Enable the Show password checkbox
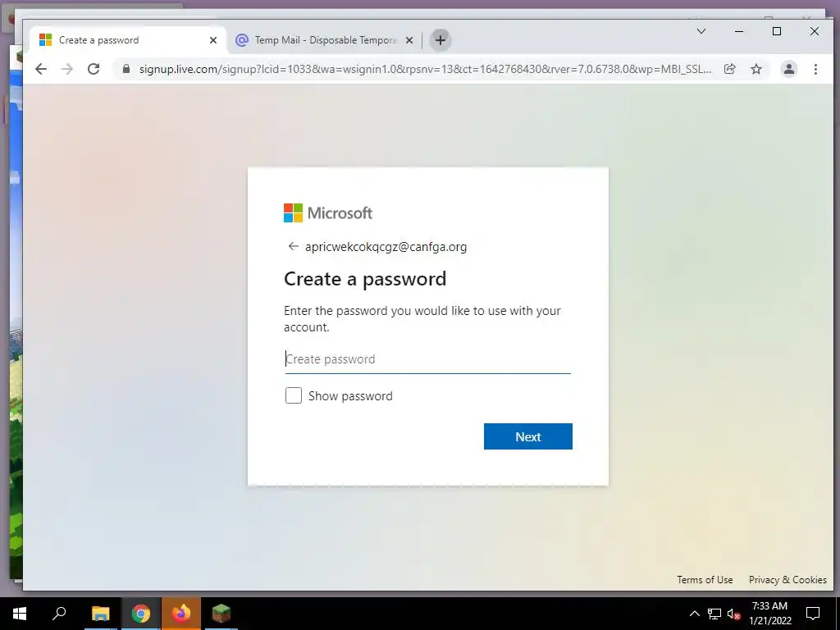The width and height of the screenshot is (840, 630). coord(294,395)
